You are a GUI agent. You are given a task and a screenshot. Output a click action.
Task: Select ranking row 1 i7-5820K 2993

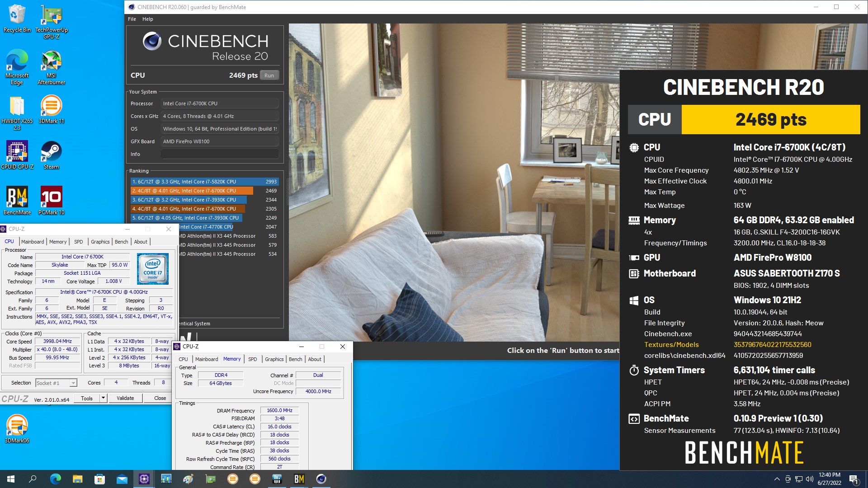pyautogui.click(x=204, y=182)
